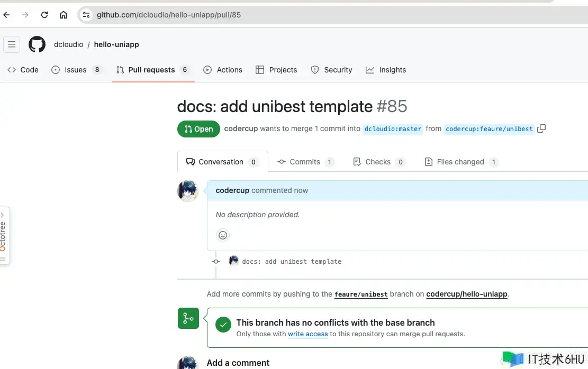
Task: Open the hamburger navigation menu
Action: tap(12, 44)
